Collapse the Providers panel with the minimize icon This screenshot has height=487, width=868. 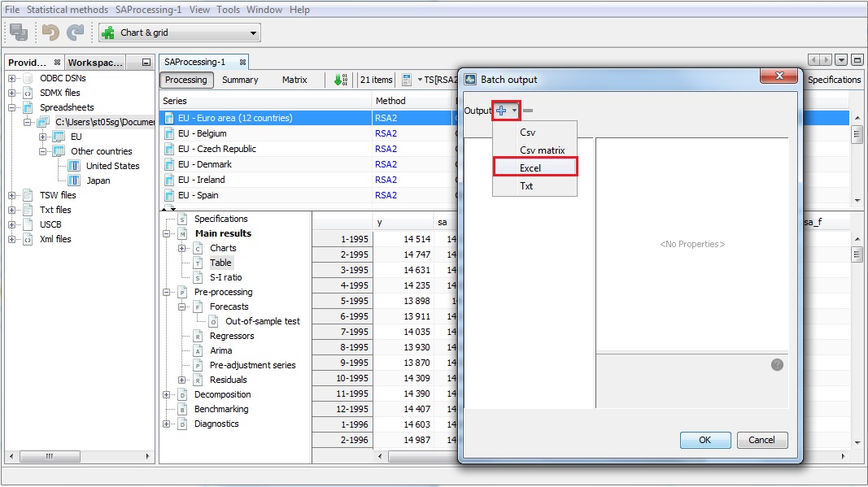(146, 62)
